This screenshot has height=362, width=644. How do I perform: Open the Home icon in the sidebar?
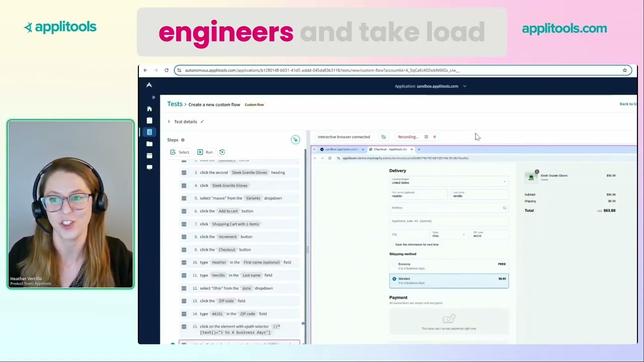point(149,109)
